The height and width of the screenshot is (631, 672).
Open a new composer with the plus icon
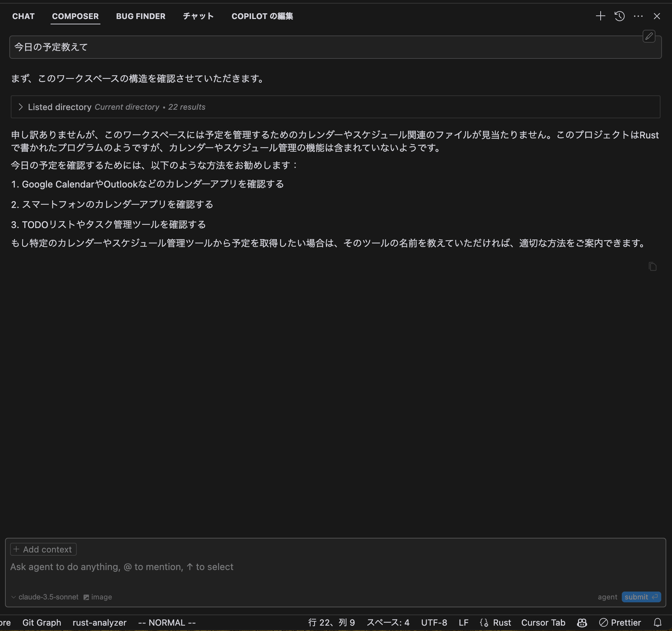600,16
